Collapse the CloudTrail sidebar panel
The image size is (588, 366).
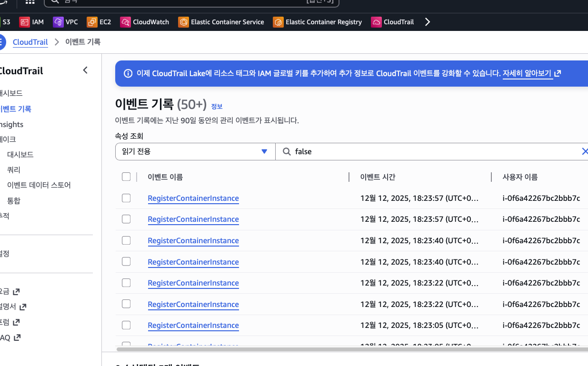tap(85, 70)
